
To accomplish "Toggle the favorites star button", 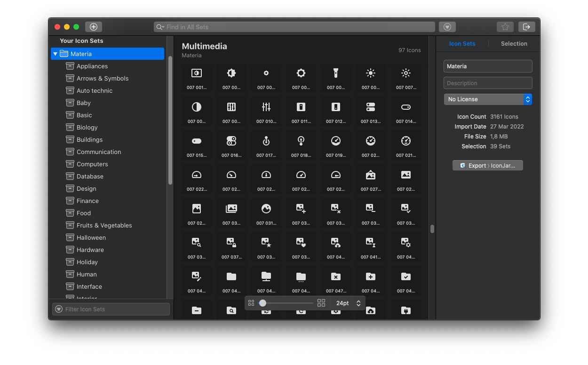I will [505, 27].
